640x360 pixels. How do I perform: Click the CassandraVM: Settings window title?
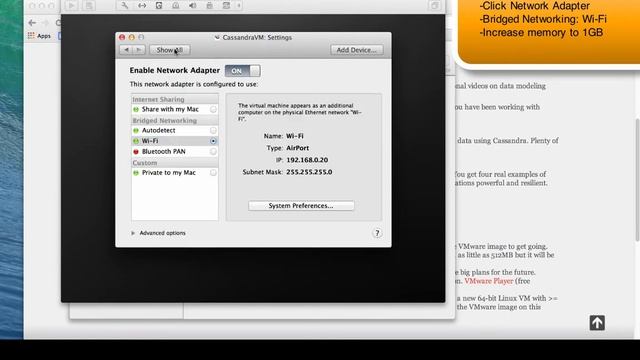[x=257, y=38]
